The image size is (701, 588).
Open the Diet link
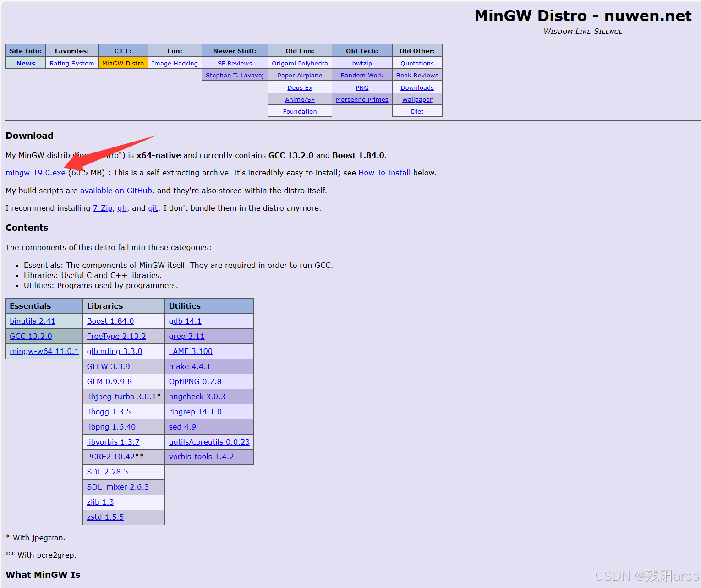point(417,111)
